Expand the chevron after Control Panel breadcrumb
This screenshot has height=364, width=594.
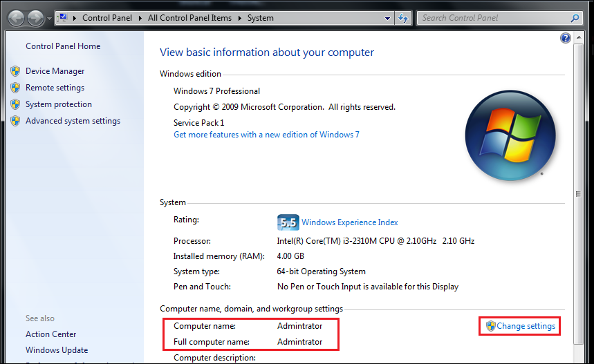(140, 18)
